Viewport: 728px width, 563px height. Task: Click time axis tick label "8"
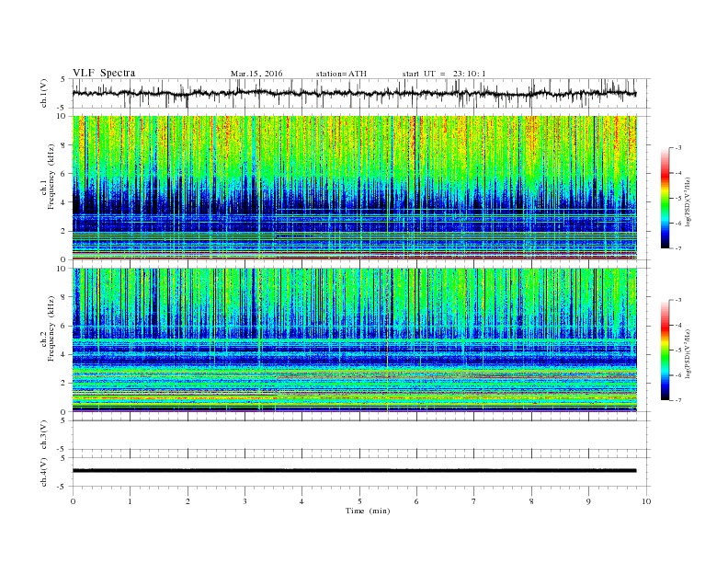click(x=531, y=501)
